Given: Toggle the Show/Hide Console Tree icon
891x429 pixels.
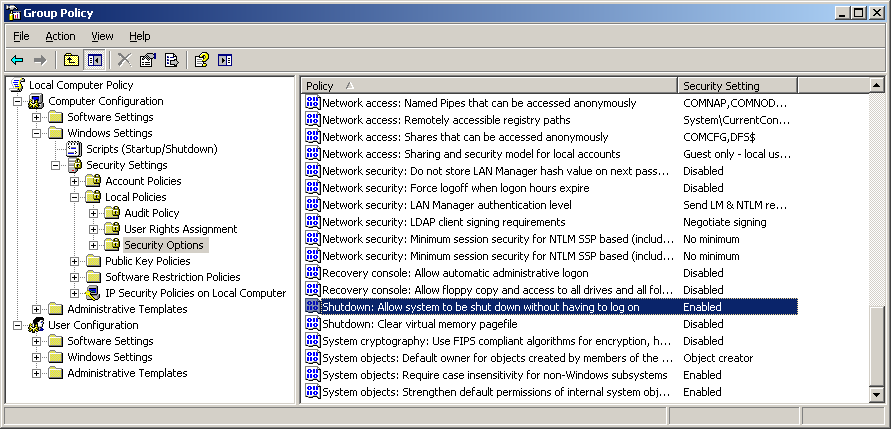Looking at the screenshot, I should (94, 60).
